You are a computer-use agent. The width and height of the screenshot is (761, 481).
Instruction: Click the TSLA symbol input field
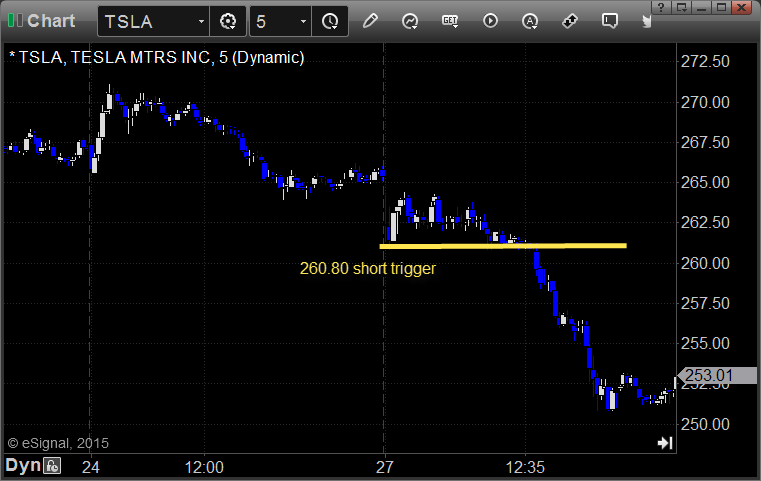[147, 21]
